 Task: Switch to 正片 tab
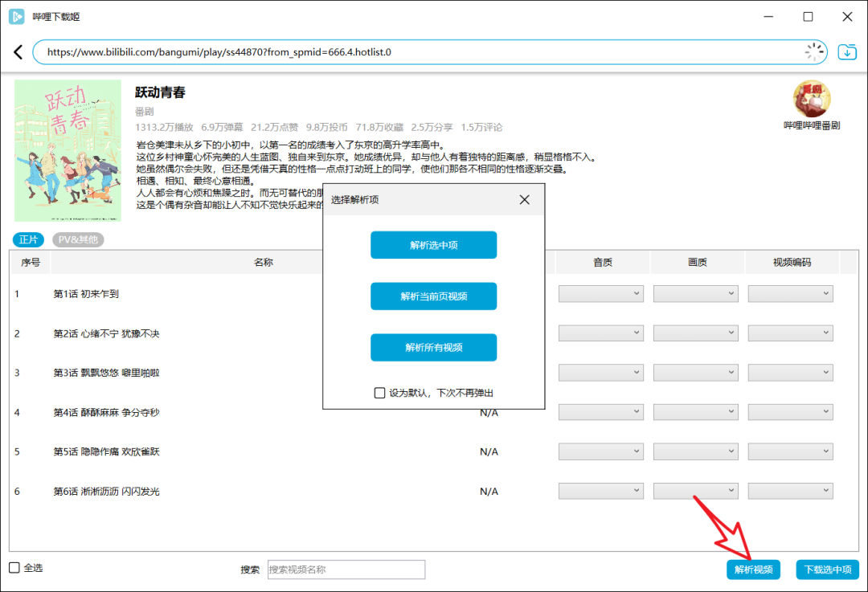pos(28,239)
